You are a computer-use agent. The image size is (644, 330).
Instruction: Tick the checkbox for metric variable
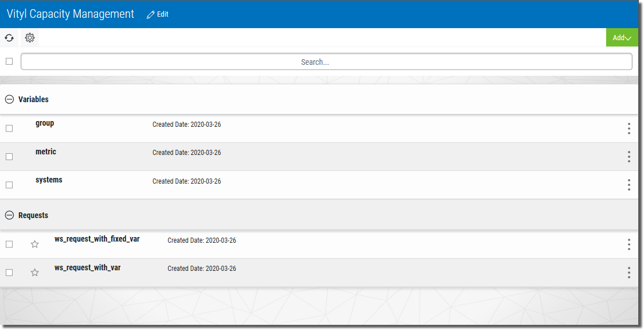[9, 157]
